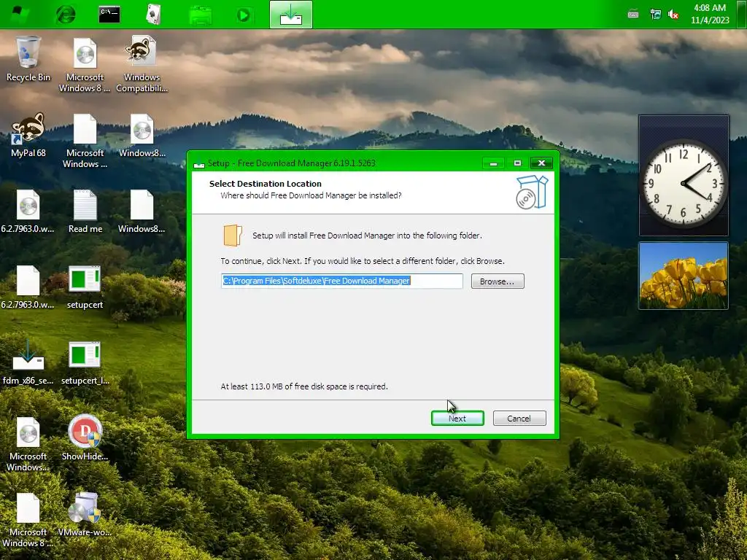Screen dimensions: 747x560
Task: Close the Setup window
Action: click(542, 163)
